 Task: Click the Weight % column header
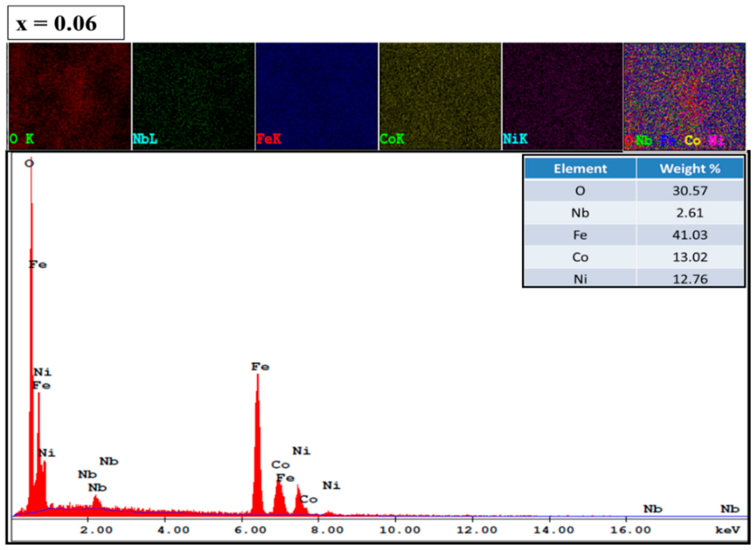coord(690,169)
